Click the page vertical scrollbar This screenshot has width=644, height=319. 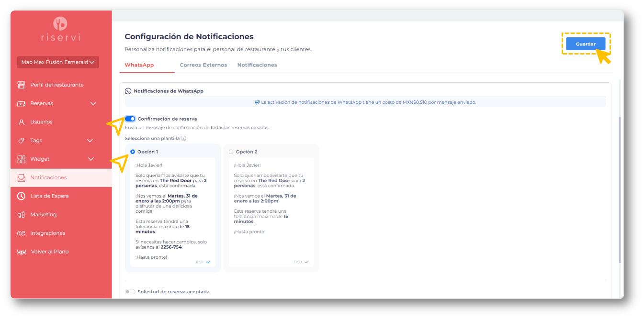coord(620,189)
